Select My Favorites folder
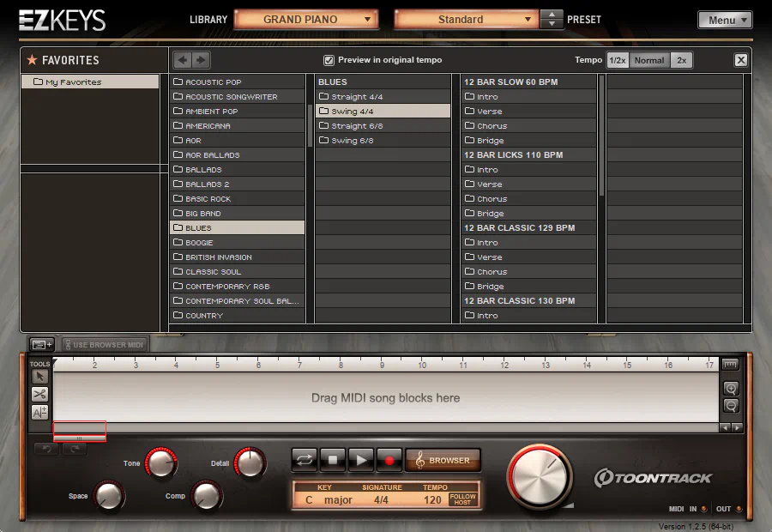This screenshot has width=772, height=532. coord(90,82)
